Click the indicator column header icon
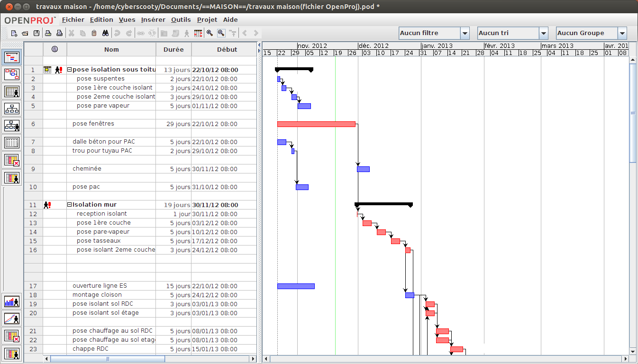 click(x=55, y=49)
